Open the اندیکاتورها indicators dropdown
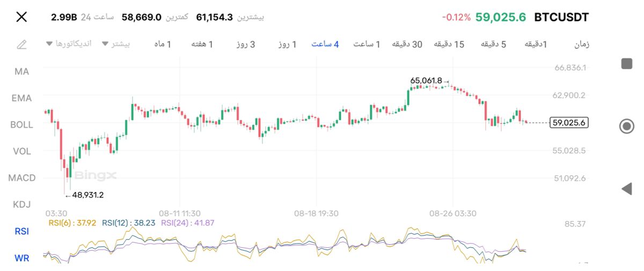 (69, 43)
